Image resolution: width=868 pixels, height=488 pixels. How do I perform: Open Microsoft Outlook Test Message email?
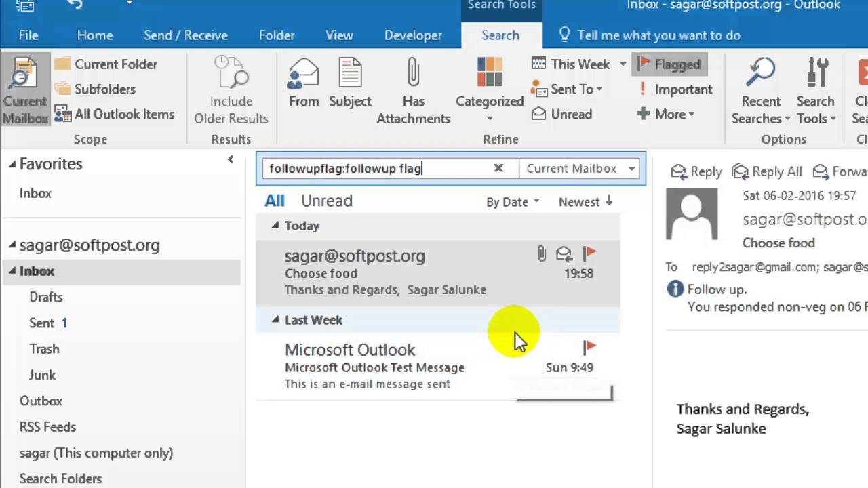tap(437, 367)
